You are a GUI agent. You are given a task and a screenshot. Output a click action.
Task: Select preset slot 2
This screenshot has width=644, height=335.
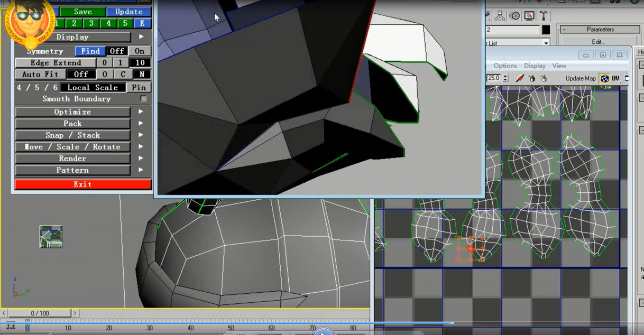(x=74, y=23)
